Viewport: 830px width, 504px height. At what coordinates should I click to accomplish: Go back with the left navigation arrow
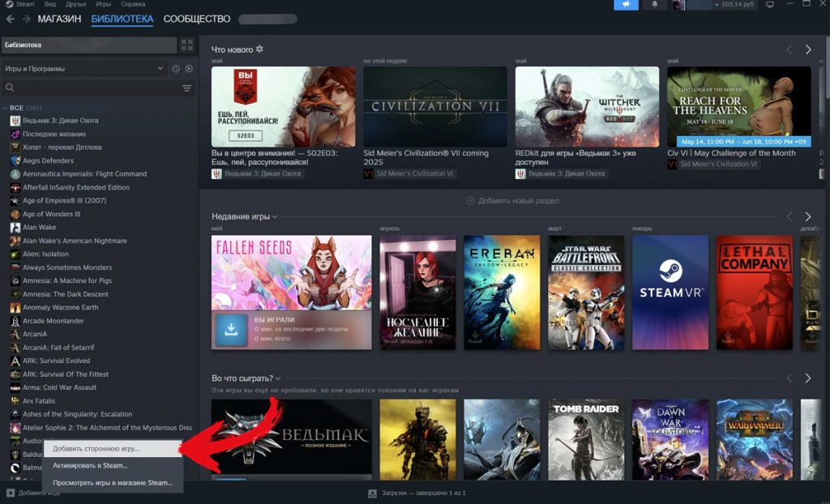click(x=11, y=19)
